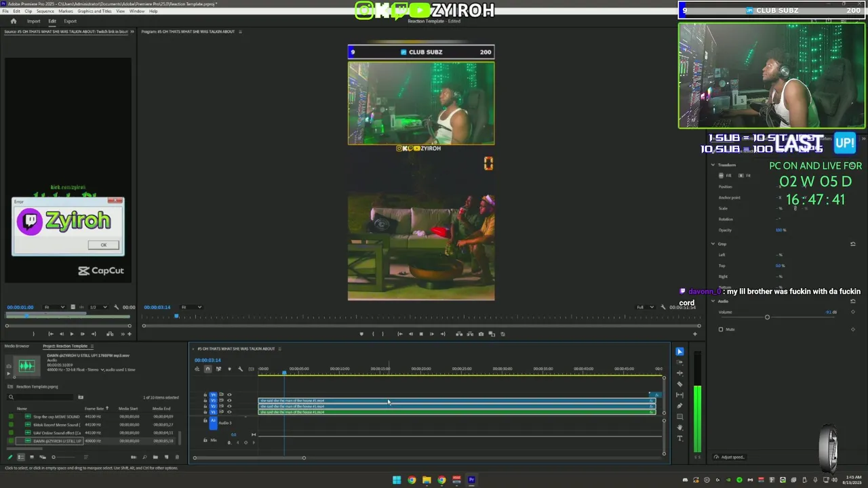Collapse the Audio section in properties

click(x=713, y=301)
